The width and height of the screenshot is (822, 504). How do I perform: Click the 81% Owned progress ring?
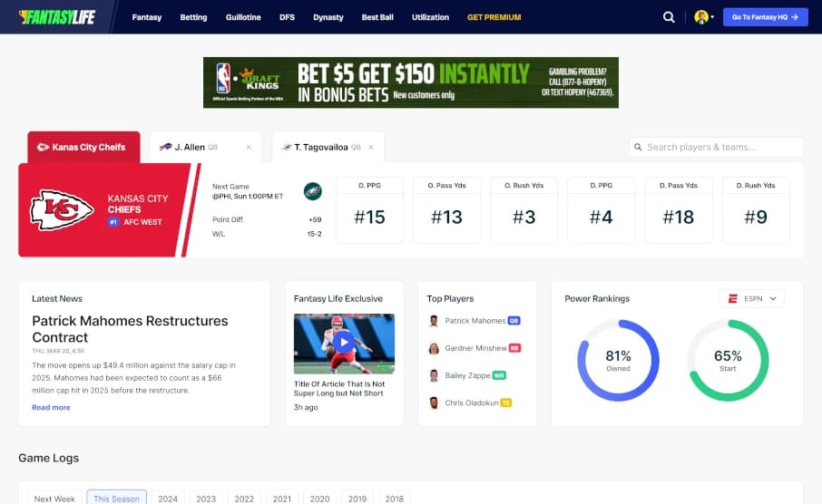(x=618, y=360)
